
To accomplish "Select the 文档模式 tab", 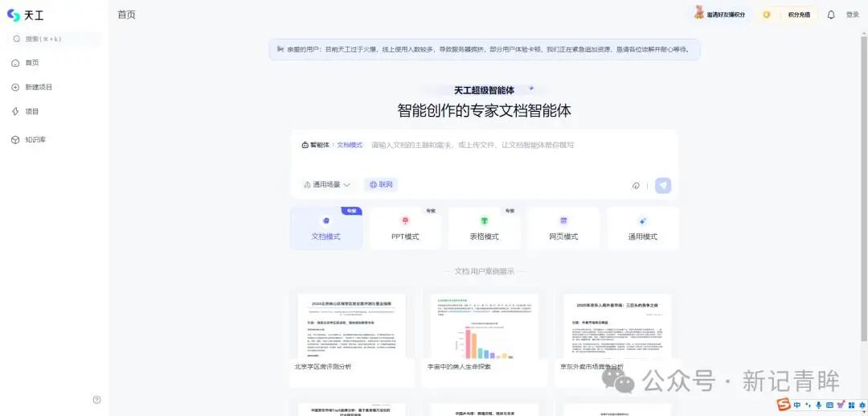I will (326, 229).
